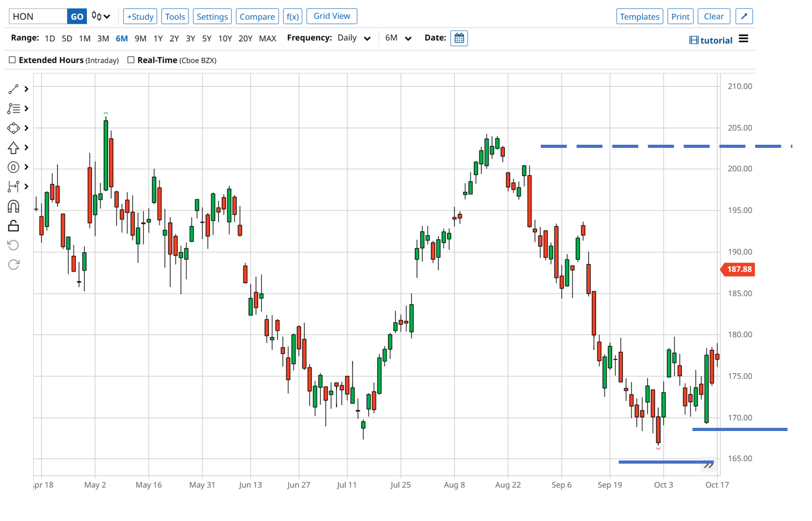This screenshot has height=521, width=812.
Task: Click the 187.88 current price label
Action: click(x=738, y=269)
